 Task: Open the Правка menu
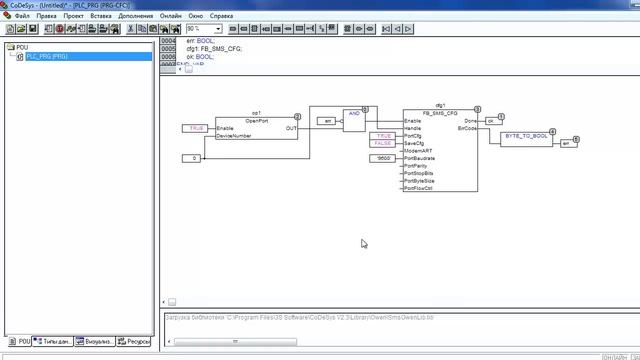click(46, 16)
